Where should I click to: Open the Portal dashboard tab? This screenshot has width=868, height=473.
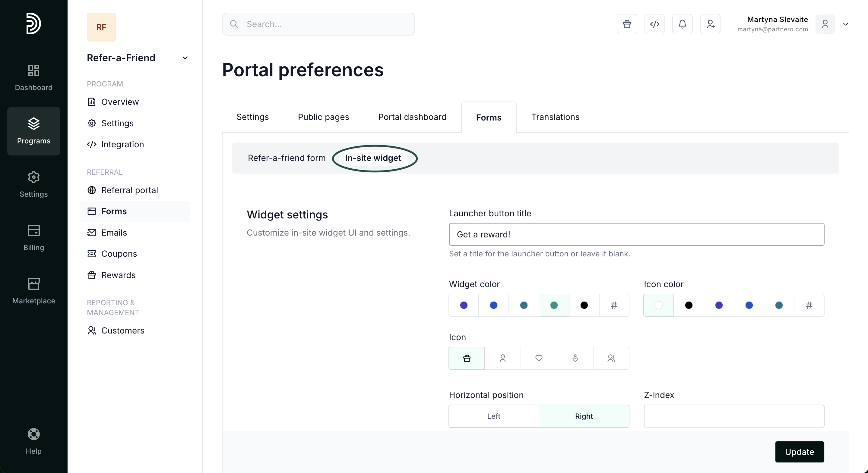(412, 117)
